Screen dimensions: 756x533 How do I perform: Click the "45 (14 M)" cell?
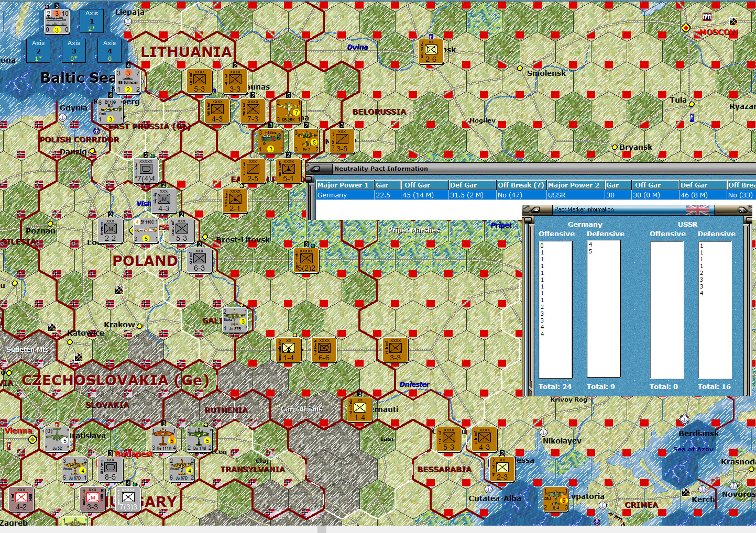[425, 195]
